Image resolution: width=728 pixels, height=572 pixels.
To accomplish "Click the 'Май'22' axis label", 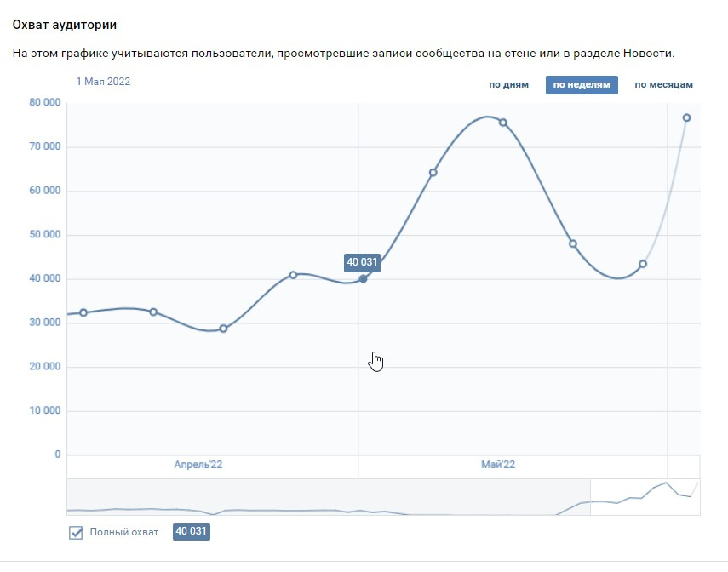I will coord(498,465).
